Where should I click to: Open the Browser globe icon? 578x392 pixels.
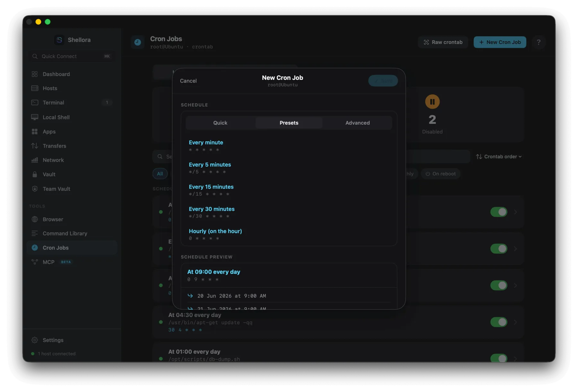[35, 219]
